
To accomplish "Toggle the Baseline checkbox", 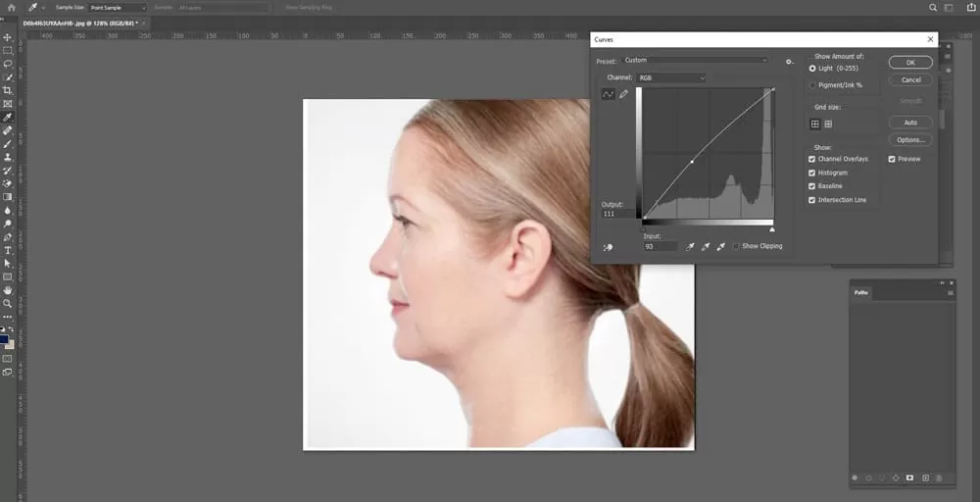I will tap(811, 186).
